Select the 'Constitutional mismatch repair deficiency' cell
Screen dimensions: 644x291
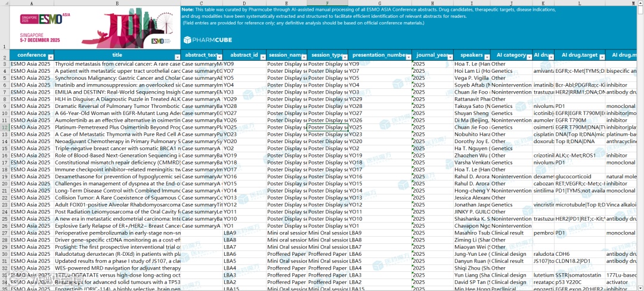coord(117,163)
